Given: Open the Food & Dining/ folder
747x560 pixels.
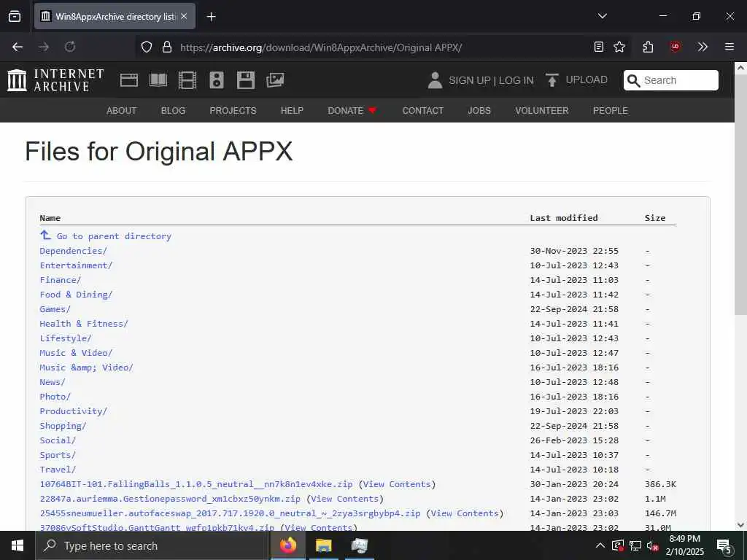Looking at the screenshot, I should (76, 295).
